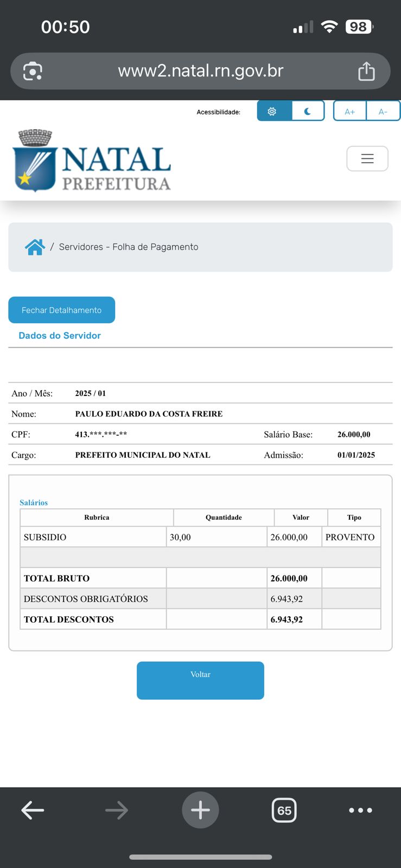Select the Dados do Servidor tab
The width and height of the screenshot is (401, 868).
click(60, 335)
